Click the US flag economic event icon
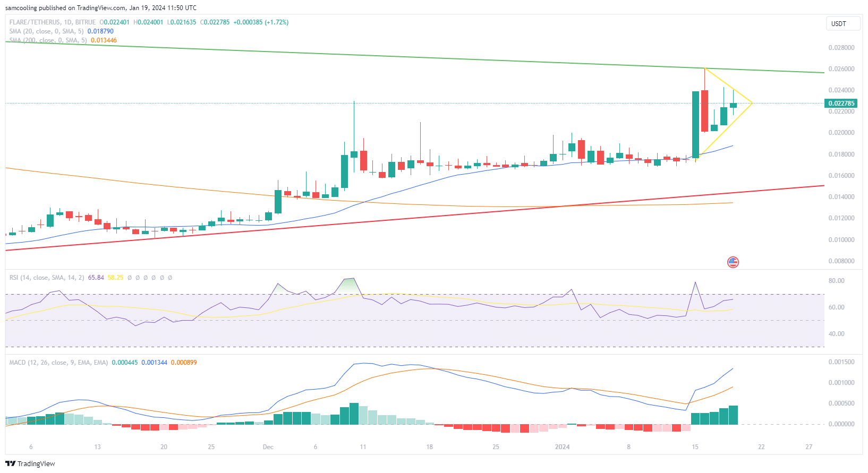 (733, 262)
